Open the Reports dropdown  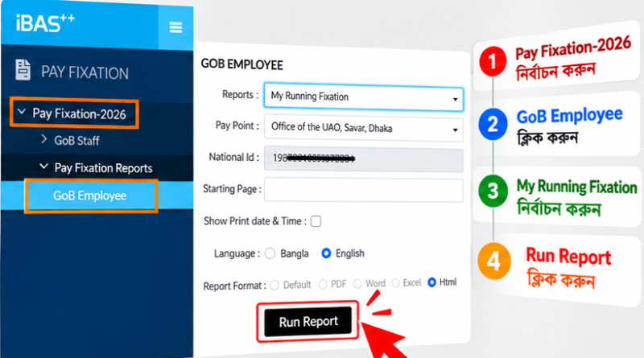pyautogui.click(x=364, y=97)
